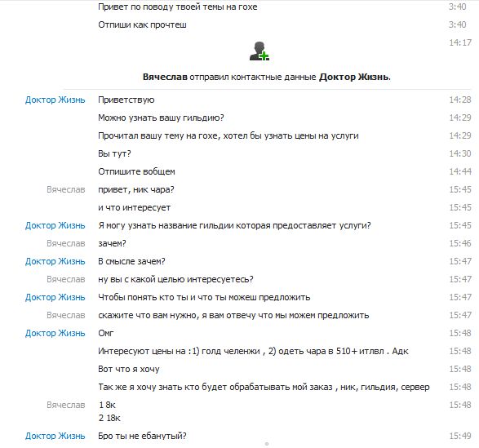Select message и что интересует
479x448 pixels.
(134, 208)
